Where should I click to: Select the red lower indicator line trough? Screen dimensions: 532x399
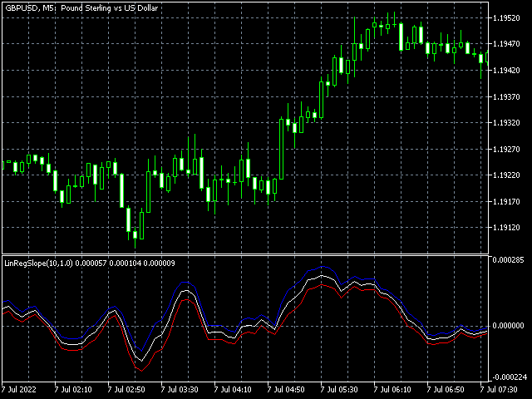[141, 371]
